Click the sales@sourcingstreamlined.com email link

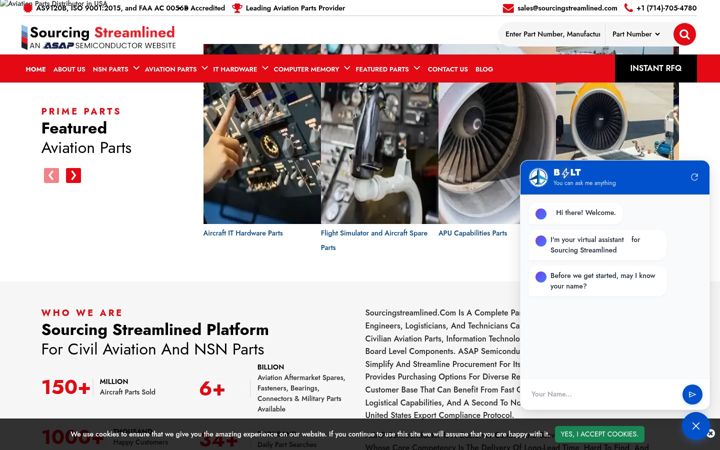tap(567, 8)
